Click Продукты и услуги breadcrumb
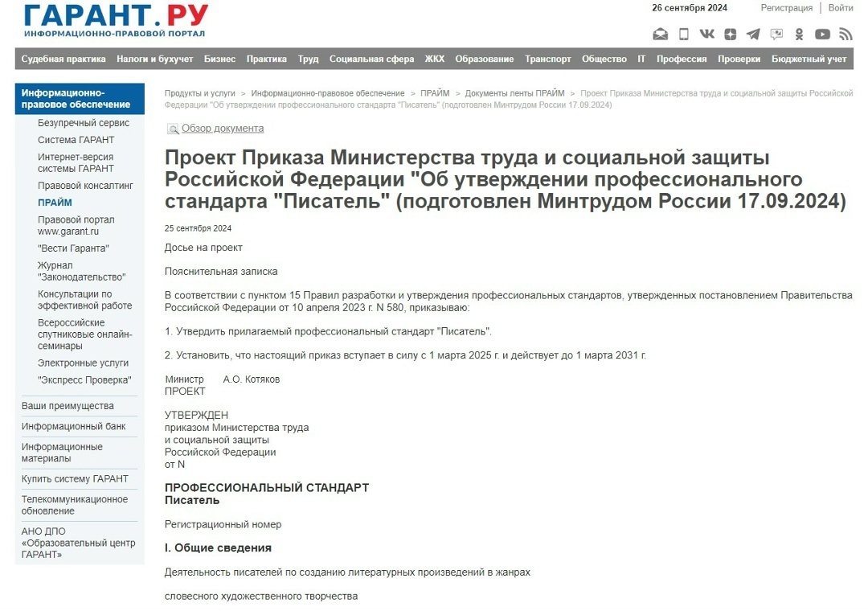Viewport: 868px width, 611px height. pyautogui.click(x=200, y=93)
